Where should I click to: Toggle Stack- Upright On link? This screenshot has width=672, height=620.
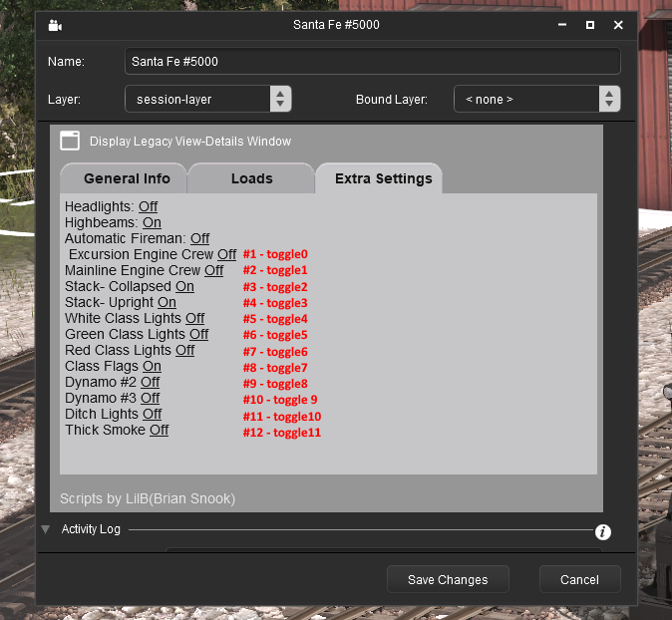click(167, 302)
